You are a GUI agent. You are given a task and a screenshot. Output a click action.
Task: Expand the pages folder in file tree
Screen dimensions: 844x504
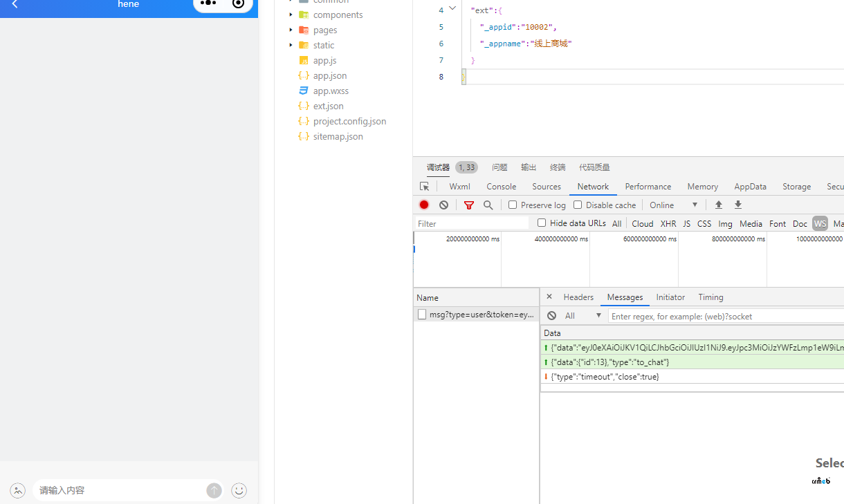[x=291, y=30]
